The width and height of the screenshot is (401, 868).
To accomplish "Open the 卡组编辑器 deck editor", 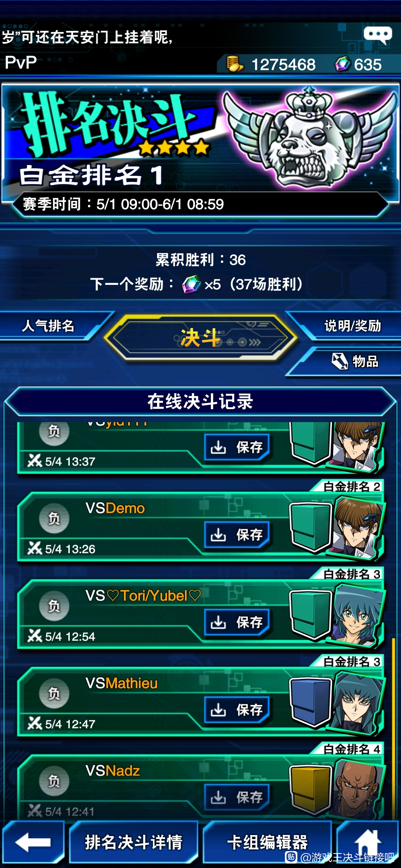I will [x=267, y=842].
